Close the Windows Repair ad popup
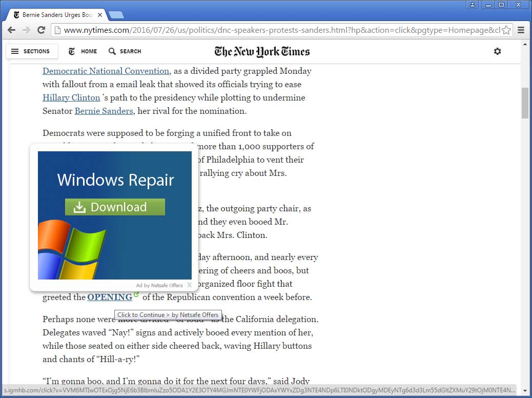 coord(189,285)
